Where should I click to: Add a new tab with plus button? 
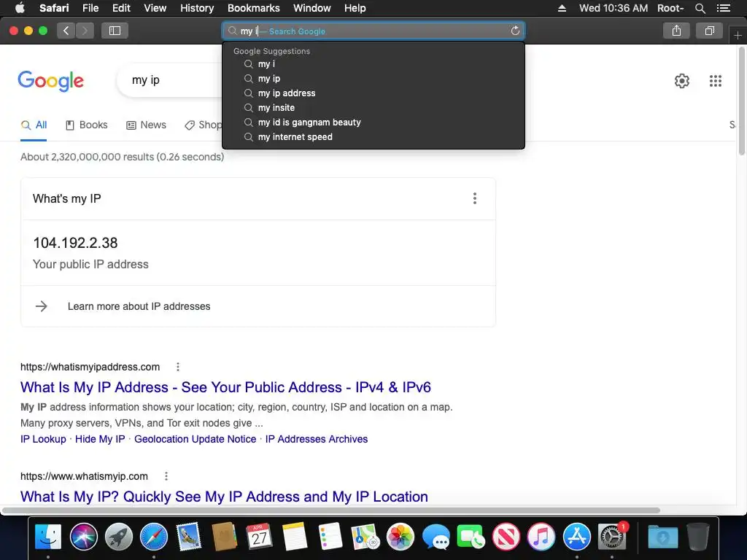(x=738, y=35)
